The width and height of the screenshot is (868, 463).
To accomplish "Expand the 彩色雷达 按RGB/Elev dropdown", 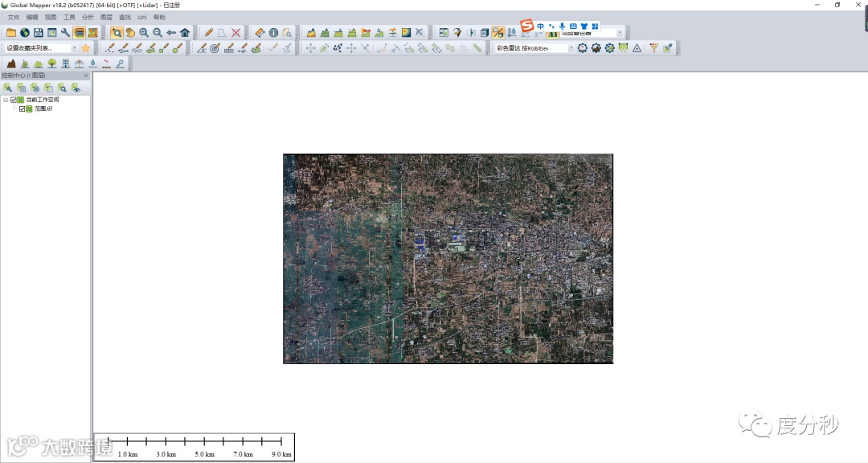I will pos(571,48).
